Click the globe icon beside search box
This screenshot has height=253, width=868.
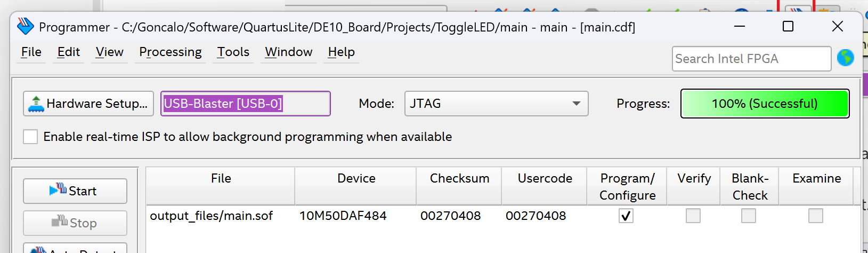845,58
